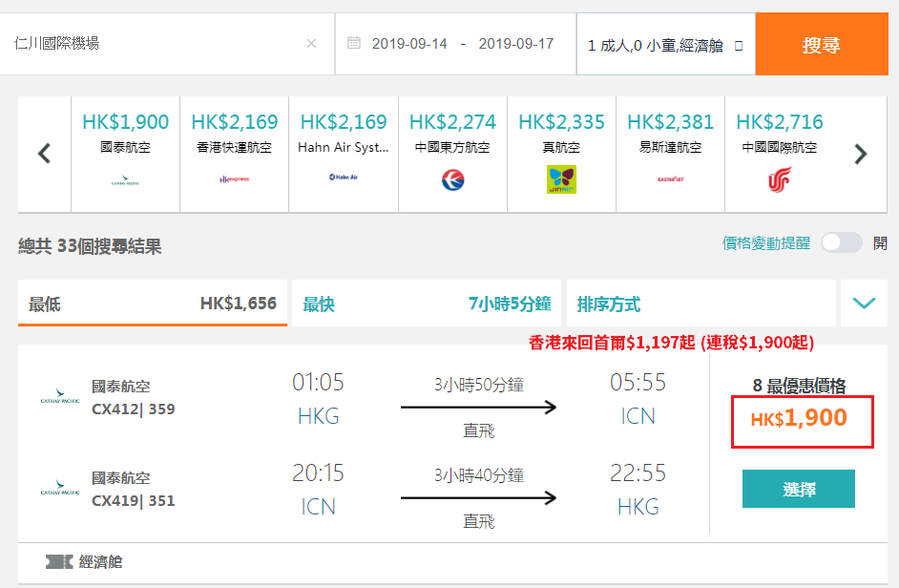This screenshot has height=588, width=899.
Task: Click the 經濟艙 seat icon
Action: coord(59,561)
